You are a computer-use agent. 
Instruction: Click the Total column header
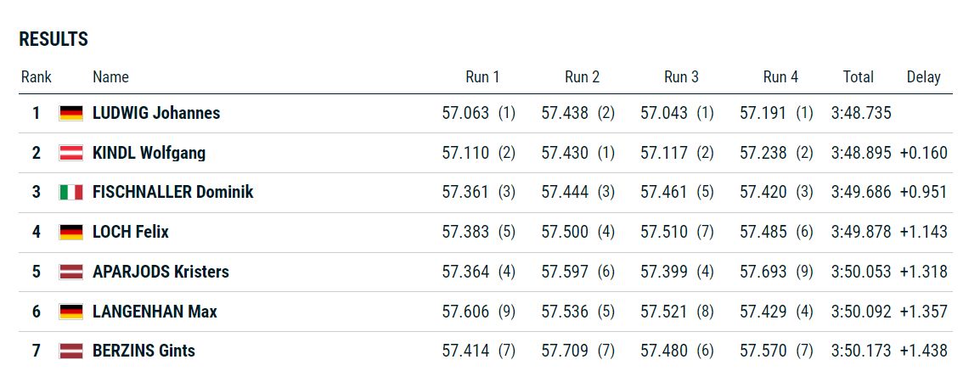click(x=858, y=76)
